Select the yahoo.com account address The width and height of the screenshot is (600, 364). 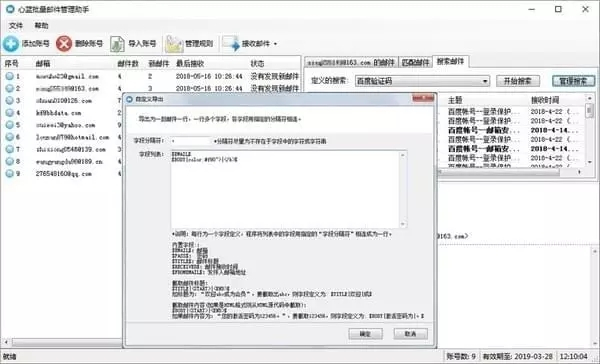(65, 125)
